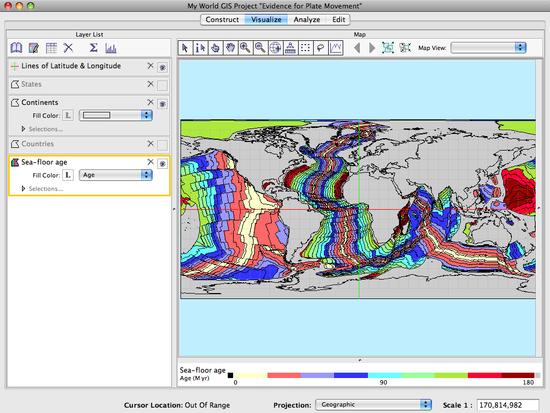Viewport: 550px width, 413px height.
Task: Show the Countries layer
Action: 162,145
